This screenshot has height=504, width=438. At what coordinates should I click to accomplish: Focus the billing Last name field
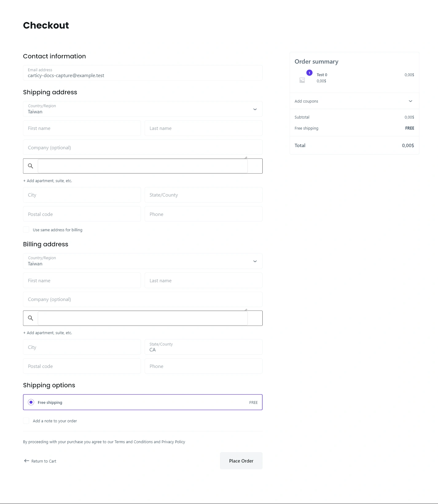coord(204,280)
